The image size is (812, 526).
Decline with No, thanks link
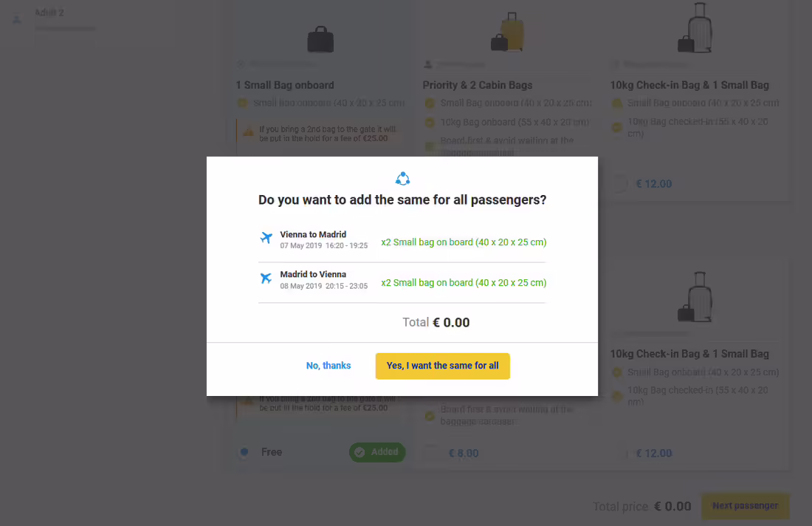click(328, 366)
